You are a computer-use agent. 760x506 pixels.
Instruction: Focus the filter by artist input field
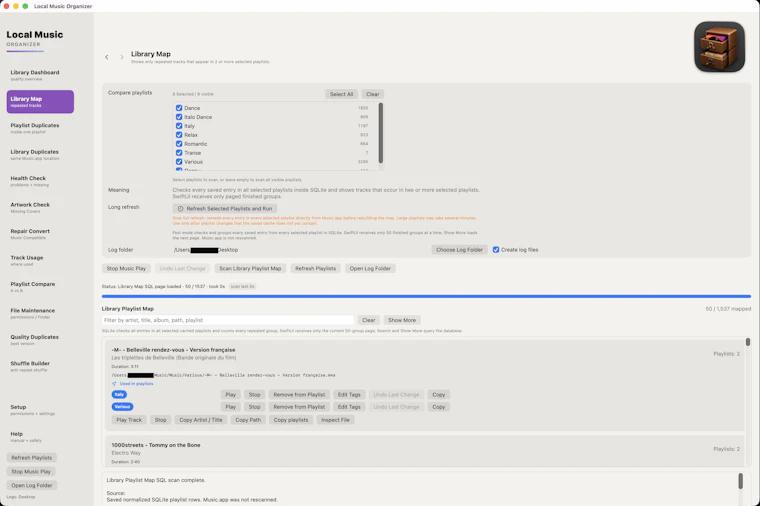click(228, 320)
